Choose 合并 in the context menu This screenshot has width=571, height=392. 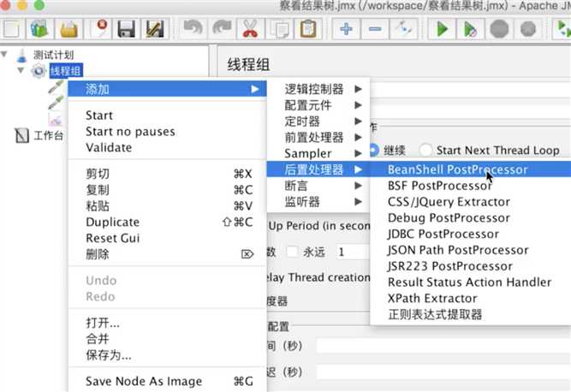tap(168, 338)
